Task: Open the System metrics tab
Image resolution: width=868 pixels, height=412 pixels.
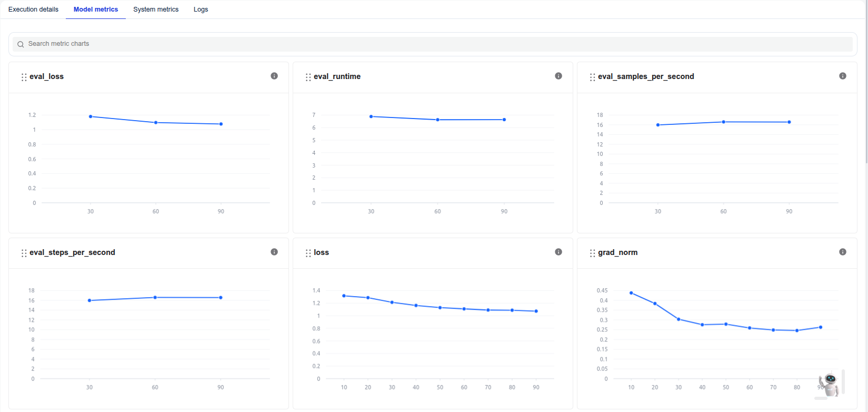Action: coord(156,9)
